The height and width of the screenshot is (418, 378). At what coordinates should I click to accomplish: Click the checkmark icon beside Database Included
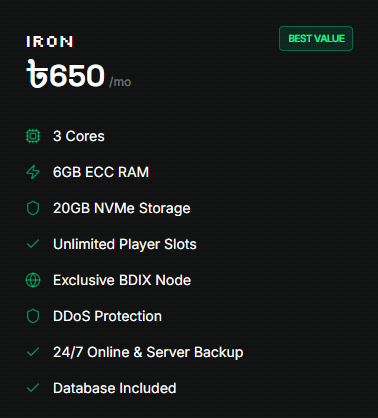[x=33, y=388]
